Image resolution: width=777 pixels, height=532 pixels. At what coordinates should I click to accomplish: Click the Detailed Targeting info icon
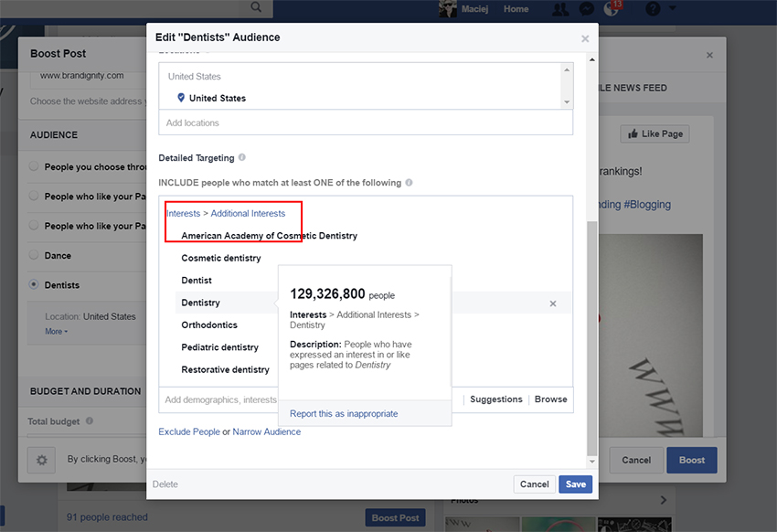242,157
